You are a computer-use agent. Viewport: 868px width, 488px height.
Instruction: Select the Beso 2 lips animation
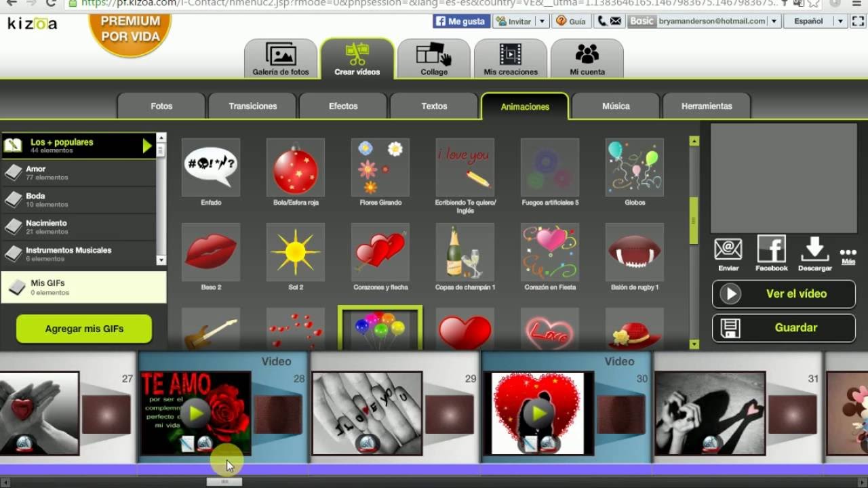[211, 252]
